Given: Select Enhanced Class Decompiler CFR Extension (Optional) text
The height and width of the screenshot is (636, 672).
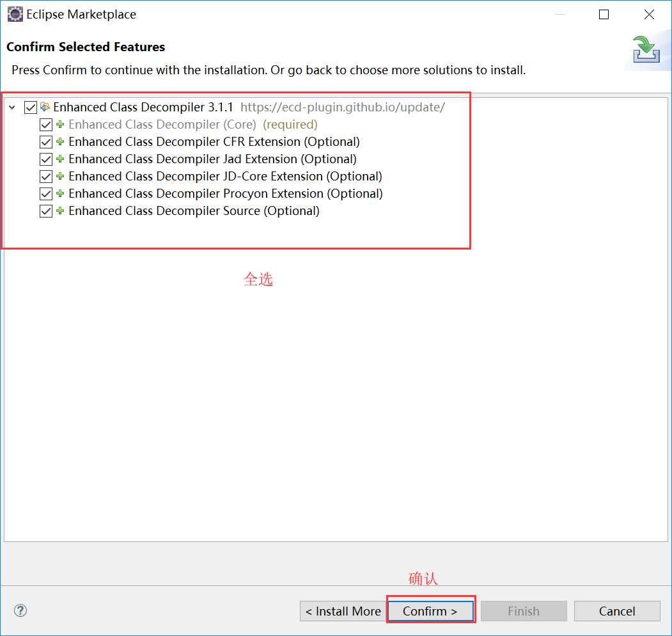Looking at the screenshot, I should (214, 141).
